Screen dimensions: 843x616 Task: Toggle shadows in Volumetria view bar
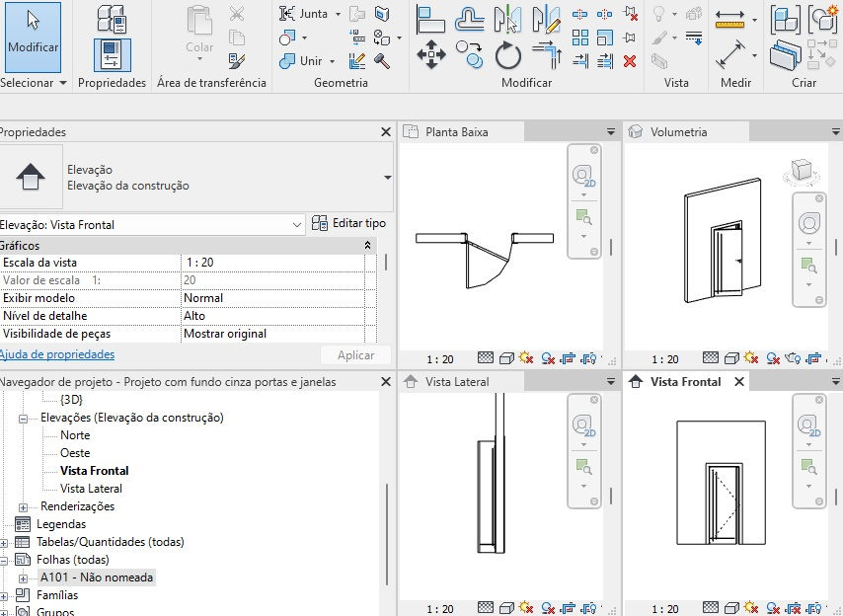(773, 358)
